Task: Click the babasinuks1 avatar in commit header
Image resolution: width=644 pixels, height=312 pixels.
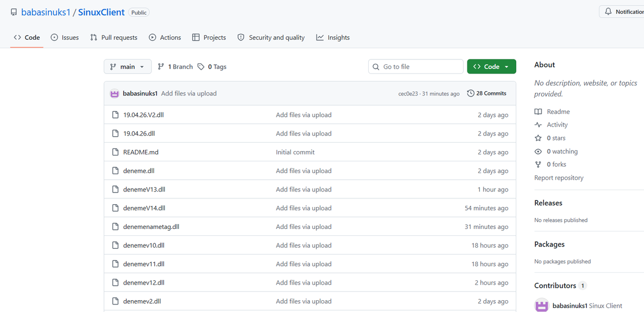Action: (x=114, y=93)
